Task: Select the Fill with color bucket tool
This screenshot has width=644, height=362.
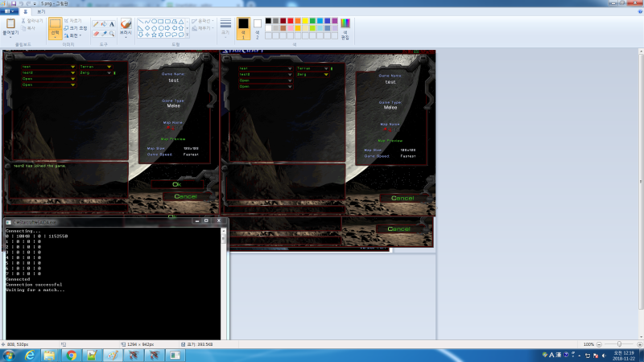Action: coord(104,24)
